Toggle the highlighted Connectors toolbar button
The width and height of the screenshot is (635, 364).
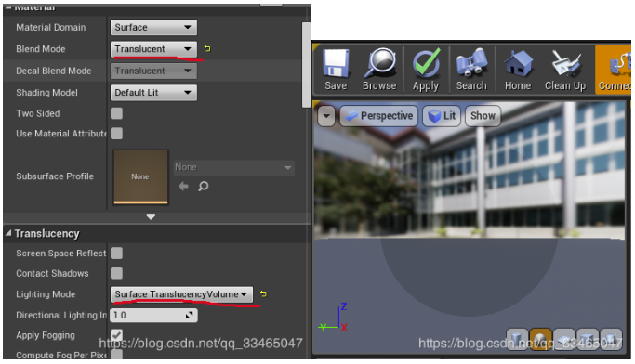(x=613, y=69)
